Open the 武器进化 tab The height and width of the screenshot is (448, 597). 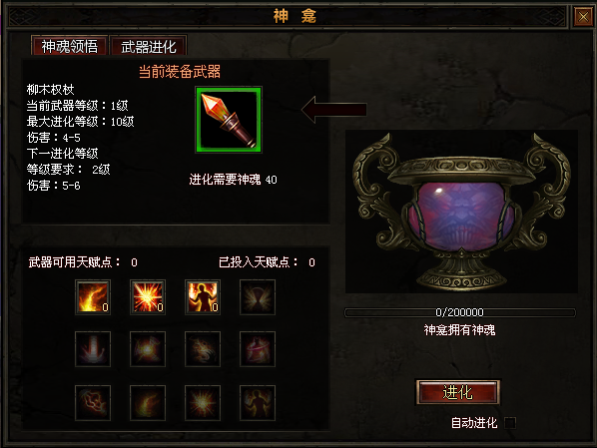148,46
